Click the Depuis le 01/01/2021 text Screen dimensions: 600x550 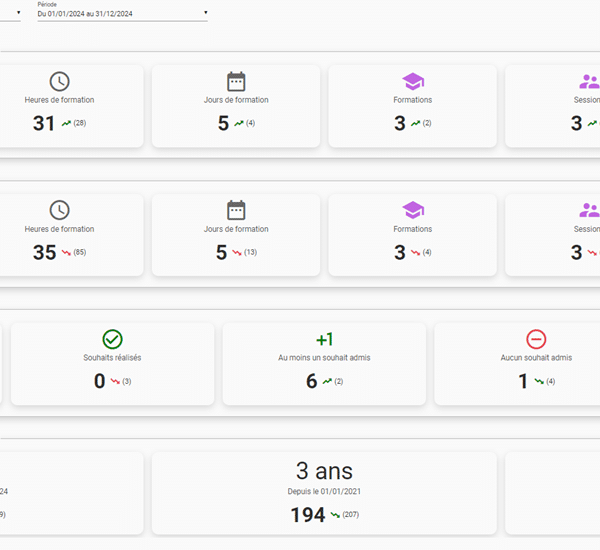324,491
